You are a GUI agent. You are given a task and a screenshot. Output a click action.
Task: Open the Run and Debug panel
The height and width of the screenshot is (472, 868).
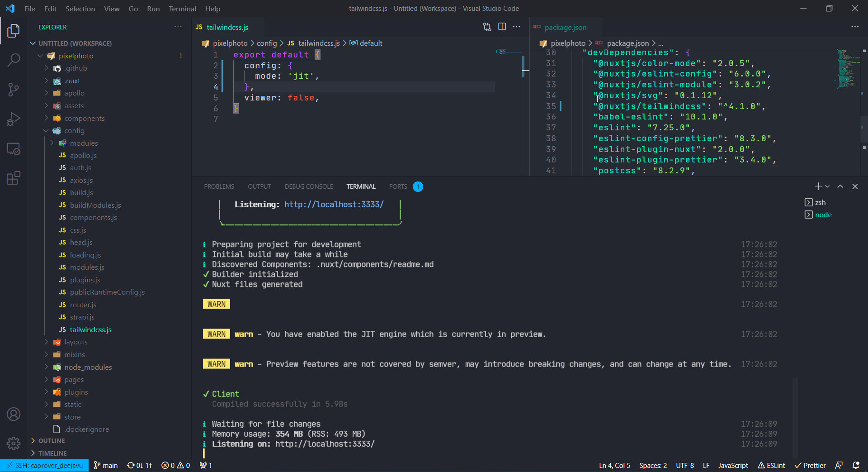click(x=14, y=119)
